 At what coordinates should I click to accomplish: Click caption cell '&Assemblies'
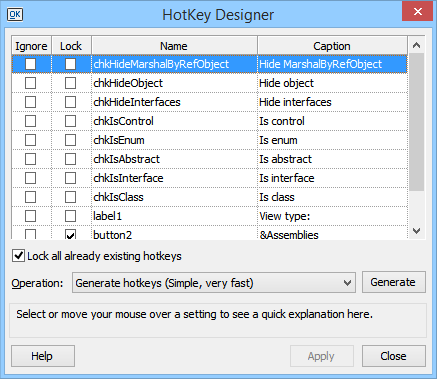click(332, 233)
